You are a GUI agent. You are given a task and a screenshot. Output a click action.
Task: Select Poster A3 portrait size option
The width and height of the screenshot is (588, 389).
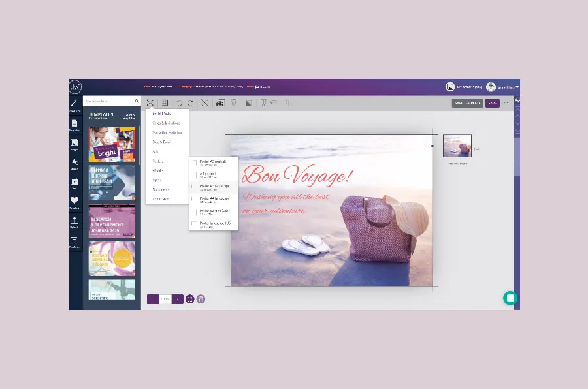(x=212, y=163)
